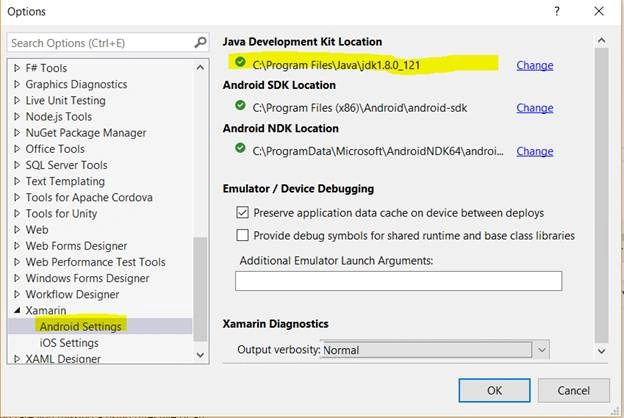624x418 pixels.
Task: Expand the NuGet Package Manager node
Action: [x=17, y=133]
